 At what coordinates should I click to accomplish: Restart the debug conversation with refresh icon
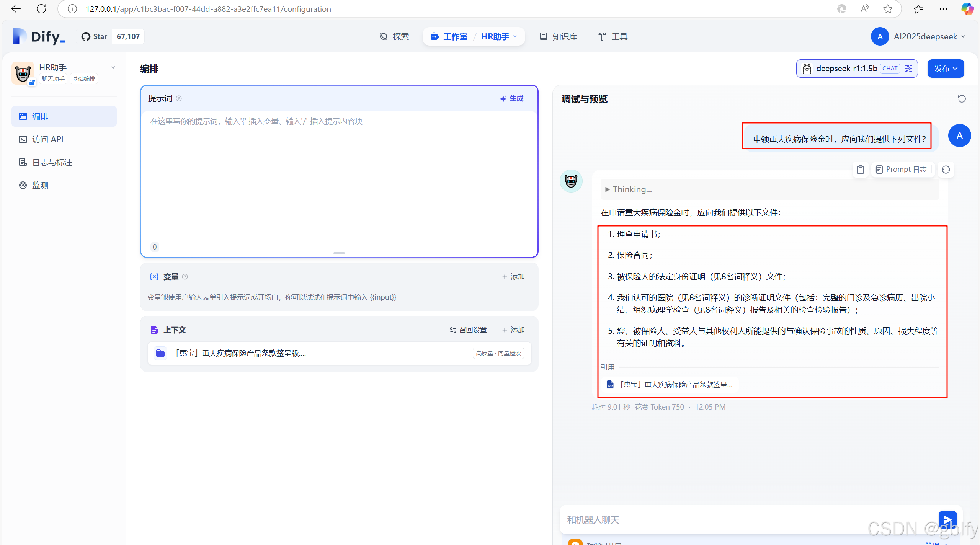point(962,99)
